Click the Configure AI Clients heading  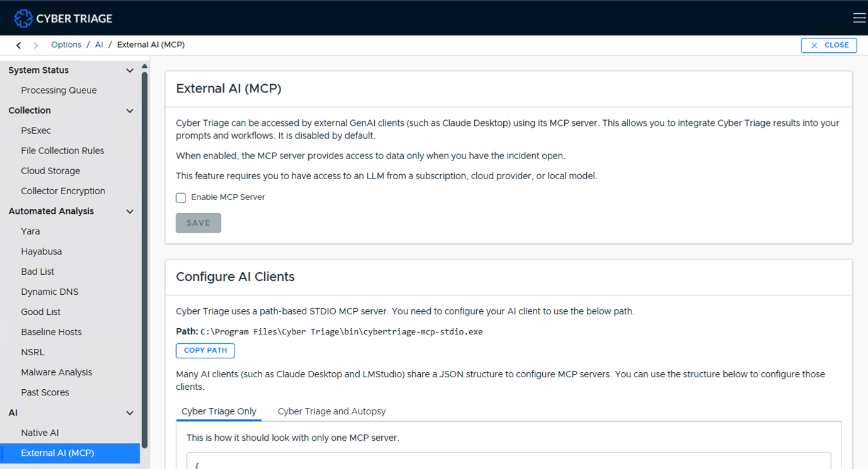tap(235, 277)
